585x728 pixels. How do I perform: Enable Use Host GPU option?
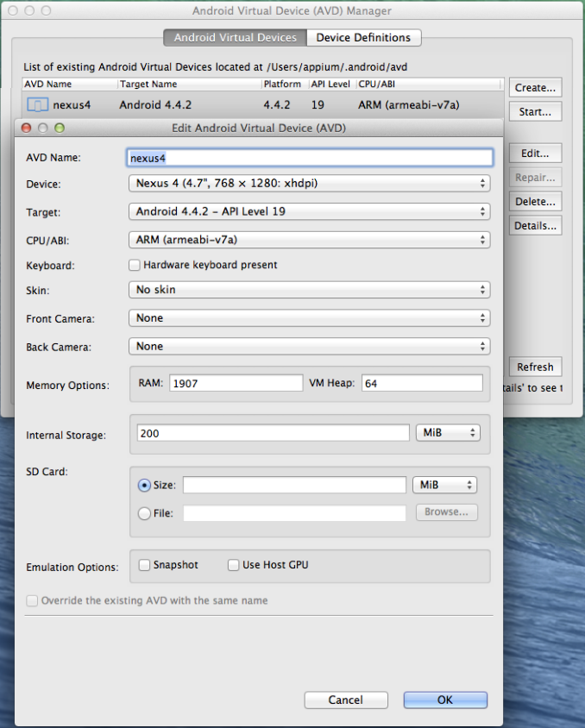234,565
